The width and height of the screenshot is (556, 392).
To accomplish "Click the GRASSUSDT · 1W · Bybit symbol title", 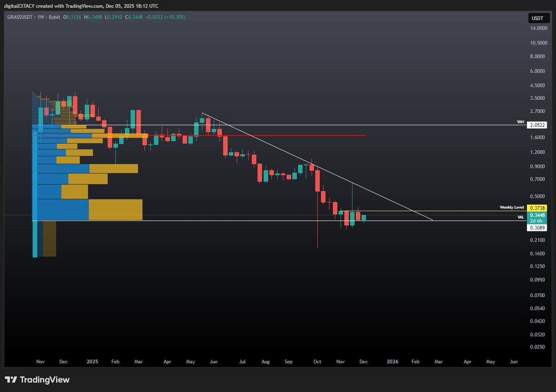I will click(33, 17).
